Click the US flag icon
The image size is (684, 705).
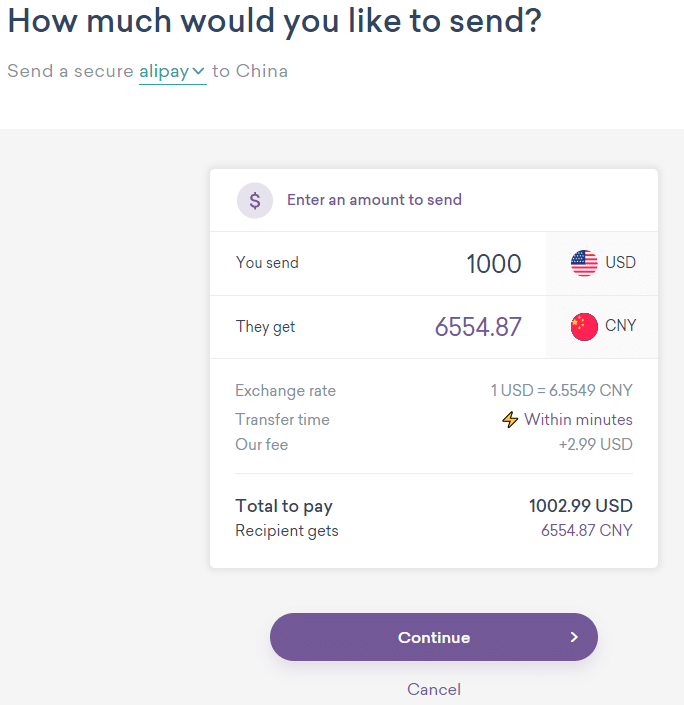point(584,263)
